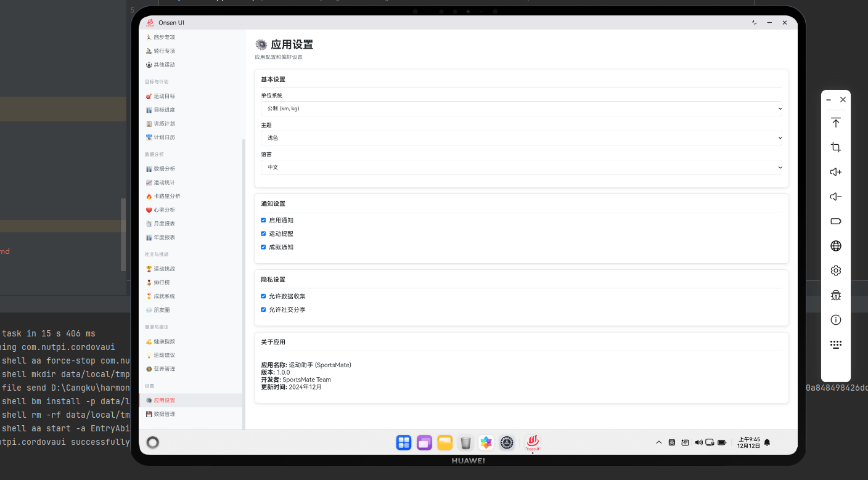This screenshot has height=480, width=868.
Task: Open the 单位系统 units dropdown
Action: pos(521,108)
